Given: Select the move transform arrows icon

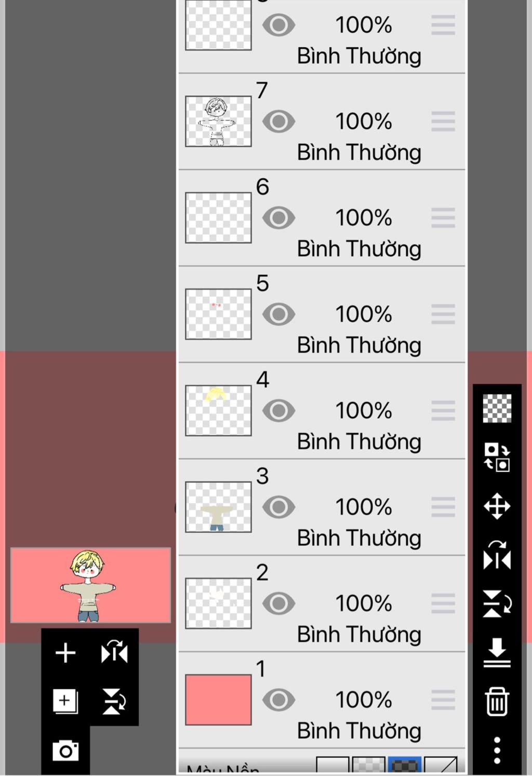Looking at the screenshot, I should [497, 506].
